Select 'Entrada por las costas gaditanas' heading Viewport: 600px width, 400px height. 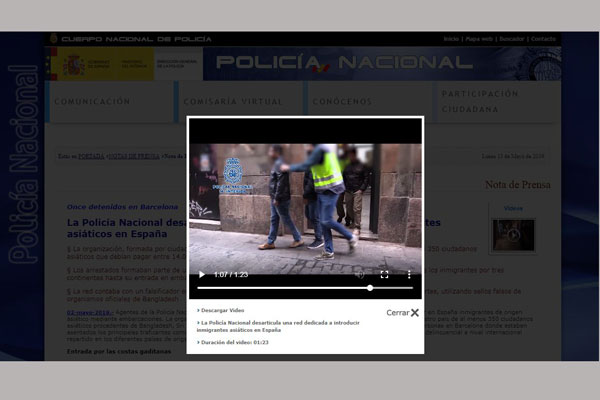[119, 351]
